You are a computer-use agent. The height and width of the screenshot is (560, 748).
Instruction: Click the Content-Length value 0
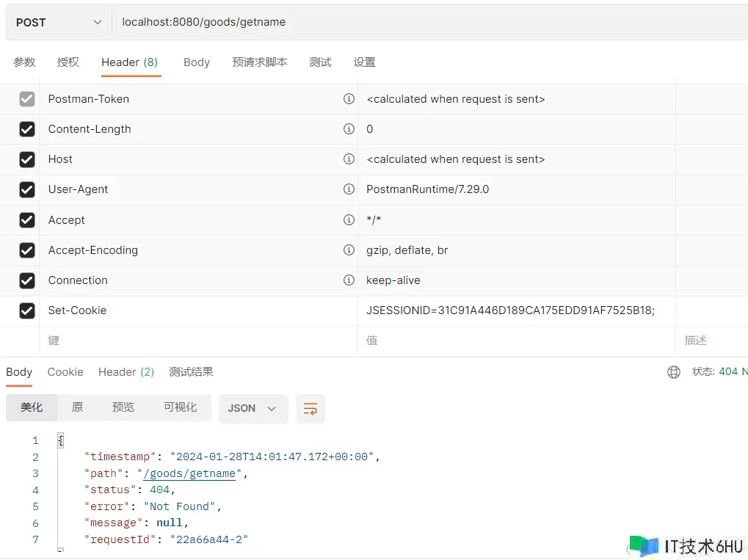[370, 129]
